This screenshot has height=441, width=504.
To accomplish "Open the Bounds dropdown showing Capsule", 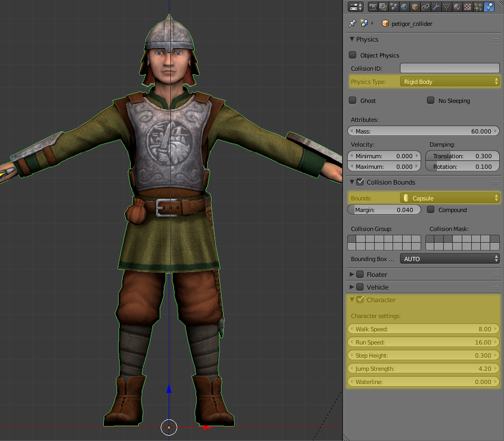I will [450, 198].
